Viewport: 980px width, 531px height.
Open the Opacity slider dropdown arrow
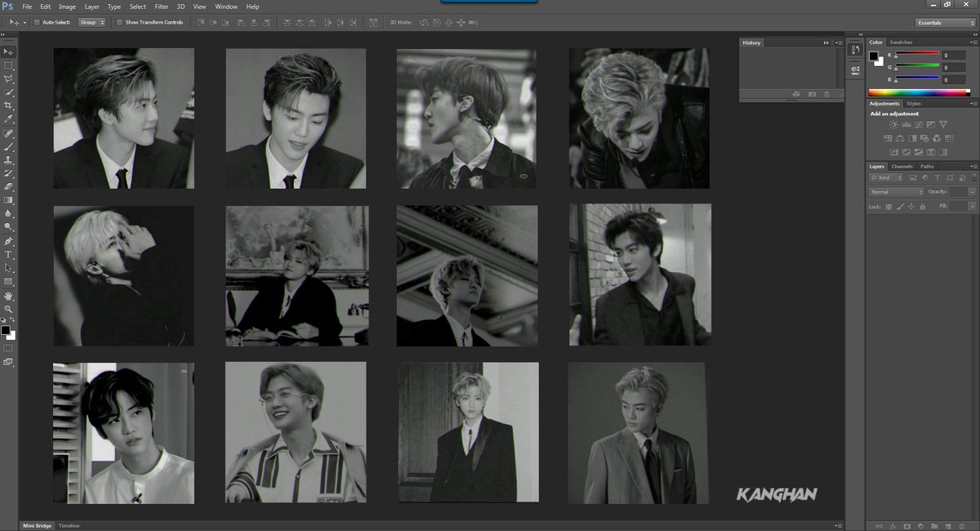[973, 192]
